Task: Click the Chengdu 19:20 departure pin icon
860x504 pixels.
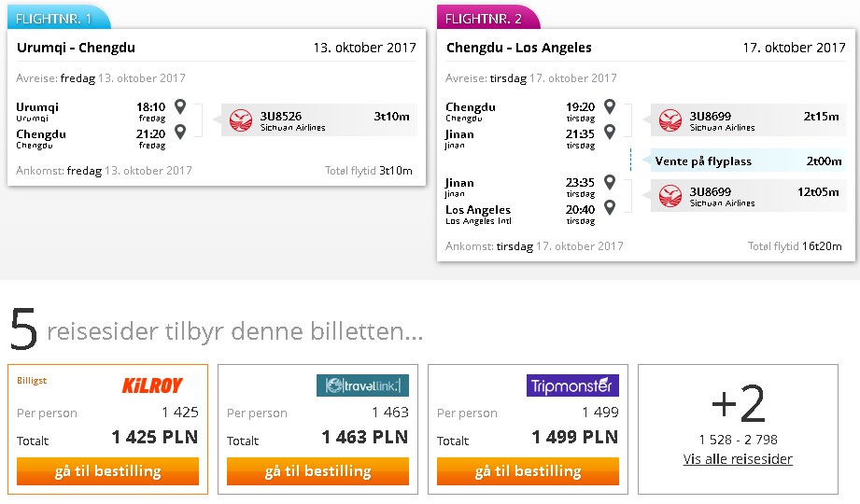Action: (610, 105)
